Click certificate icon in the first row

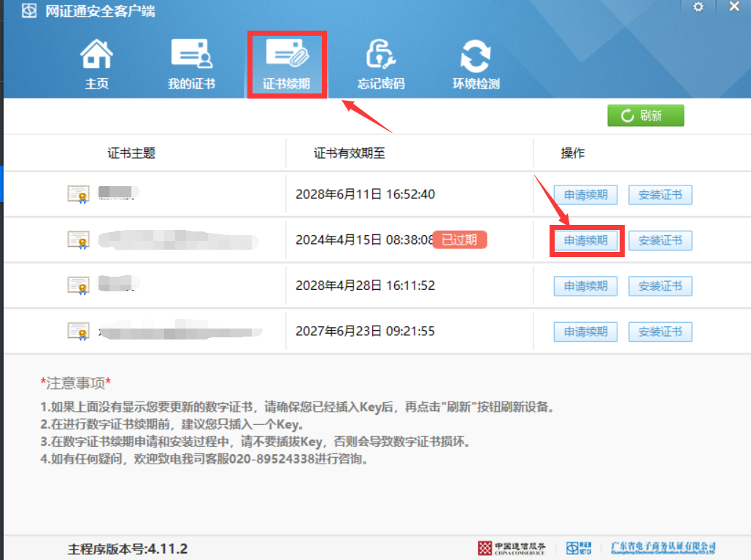(x=78, y=194)
